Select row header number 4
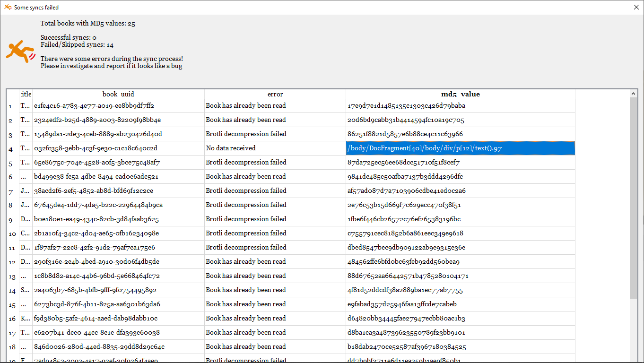Screen dimensions: 644x363 (x=13, y=148)
